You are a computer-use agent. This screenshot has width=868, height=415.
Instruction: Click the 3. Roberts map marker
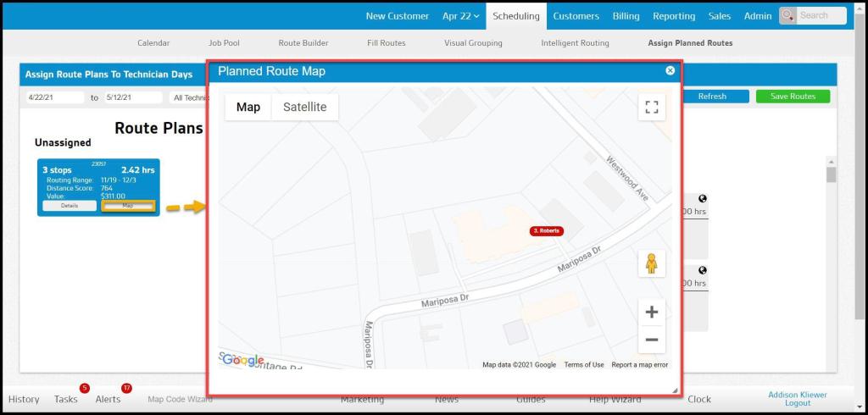click(547, 230)
